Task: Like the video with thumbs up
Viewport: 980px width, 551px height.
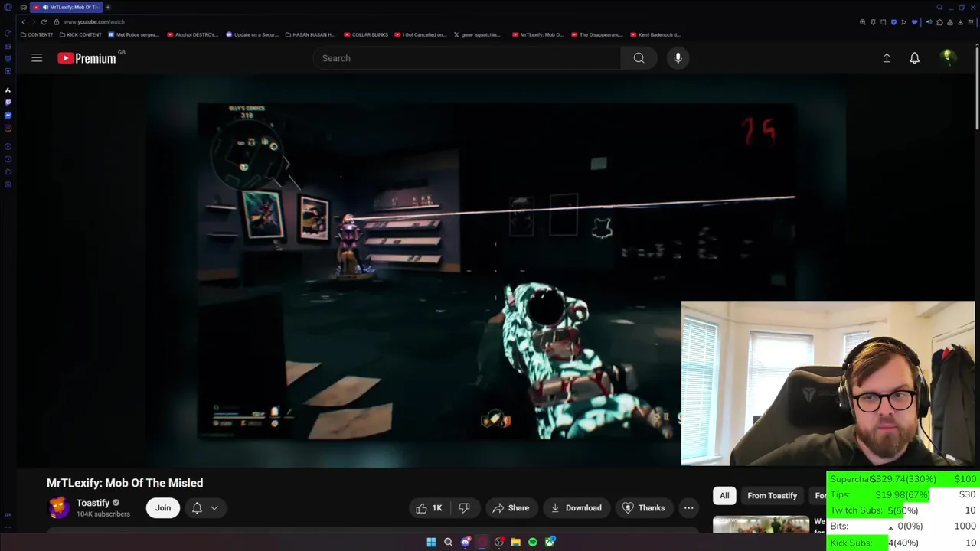Action: (x=429, y=508)
